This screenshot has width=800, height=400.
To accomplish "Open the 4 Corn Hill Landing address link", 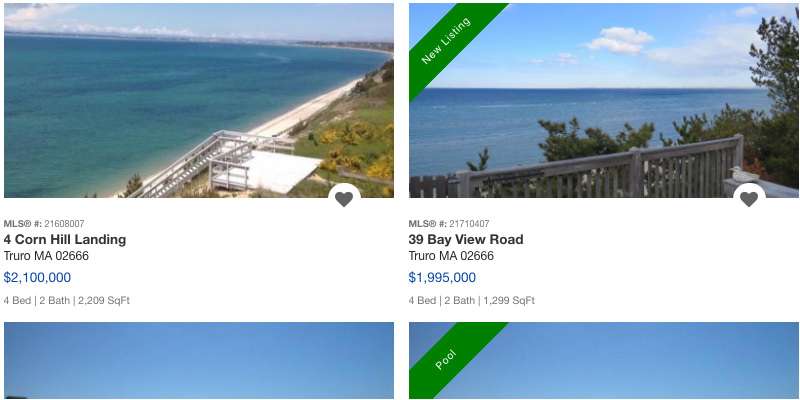I will 65,239.
